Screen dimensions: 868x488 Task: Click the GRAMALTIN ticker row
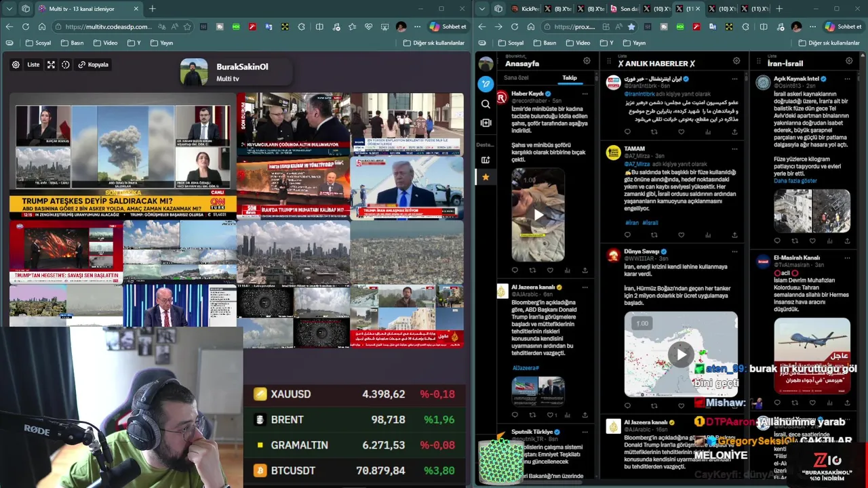tap(355, 445)
